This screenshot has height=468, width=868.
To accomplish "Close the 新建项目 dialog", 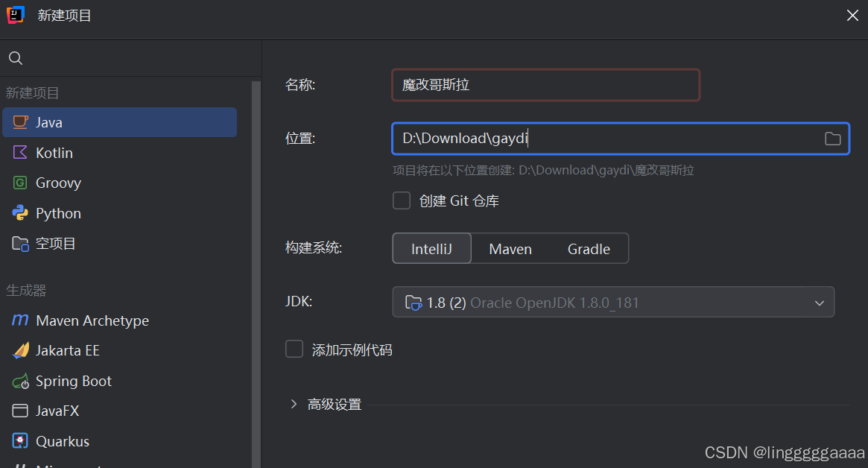I will click(852, 15).
